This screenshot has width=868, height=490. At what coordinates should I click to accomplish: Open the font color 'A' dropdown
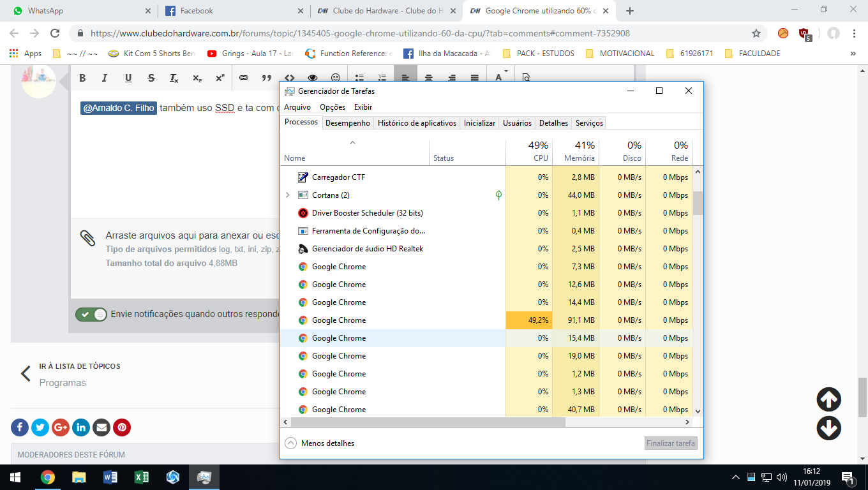(x=502, y=77)
